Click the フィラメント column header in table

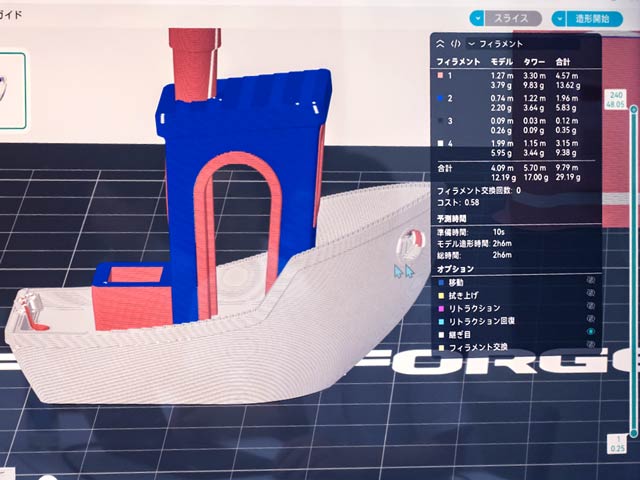tap(458, 62)
